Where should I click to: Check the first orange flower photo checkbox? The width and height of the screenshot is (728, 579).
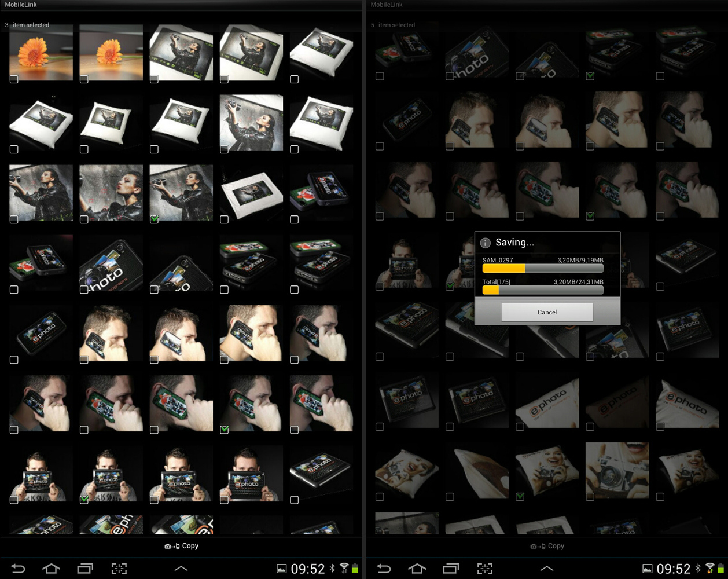(x=14, y=79)
